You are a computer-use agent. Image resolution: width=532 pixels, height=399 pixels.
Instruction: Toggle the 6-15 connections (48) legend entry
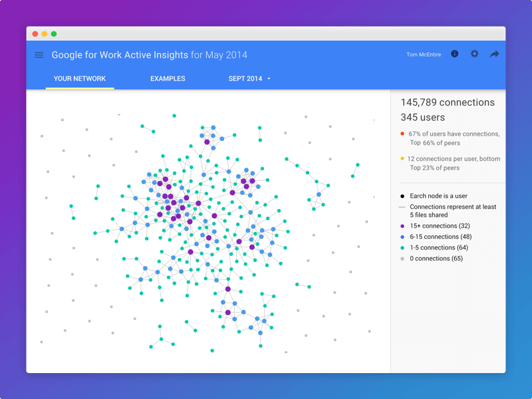[x=440, y=237]
